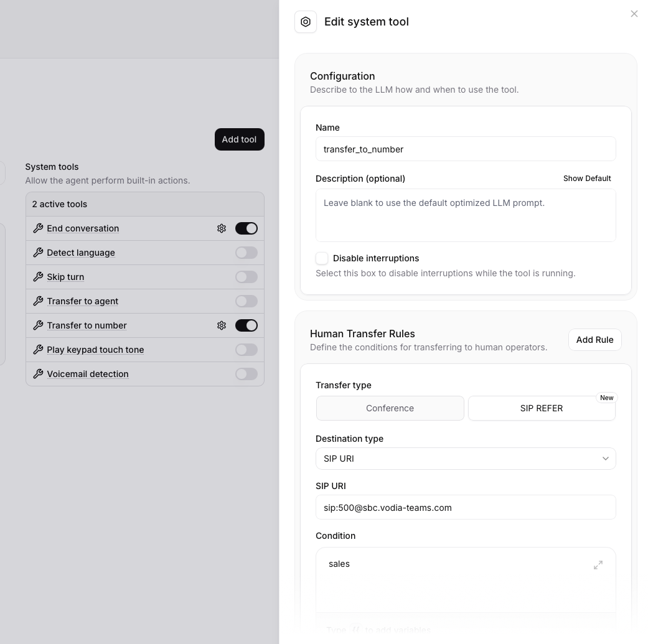Check the Disable interruptions checkbox

(x=322, y=258)
